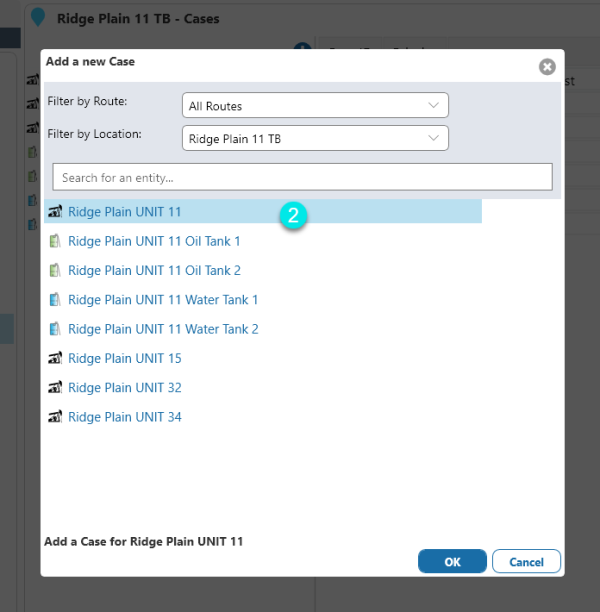Select Ridge Plain UNIT 11 Water Tank 2

coord(163,329)
